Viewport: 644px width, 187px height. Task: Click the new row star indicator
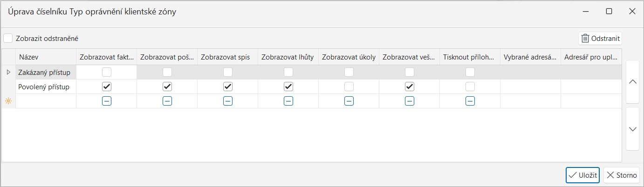coord(8,101)
